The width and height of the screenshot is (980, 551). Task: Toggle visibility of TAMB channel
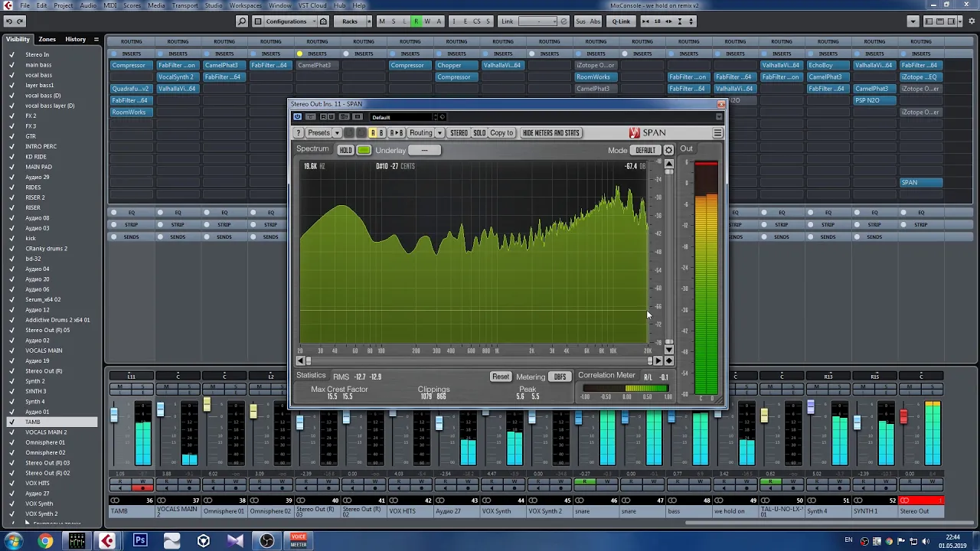pyautogui.click(x=11, y=422)
